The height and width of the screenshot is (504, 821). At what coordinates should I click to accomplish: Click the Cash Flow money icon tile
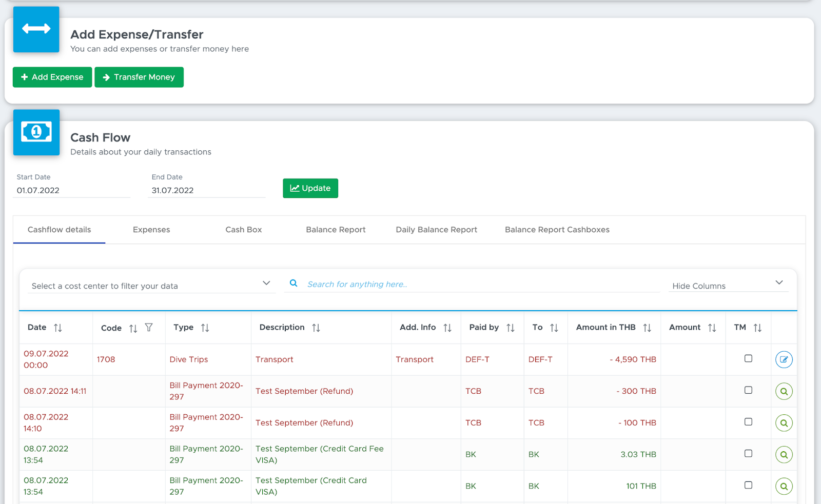pyautogui.click(x=36, y=132)
